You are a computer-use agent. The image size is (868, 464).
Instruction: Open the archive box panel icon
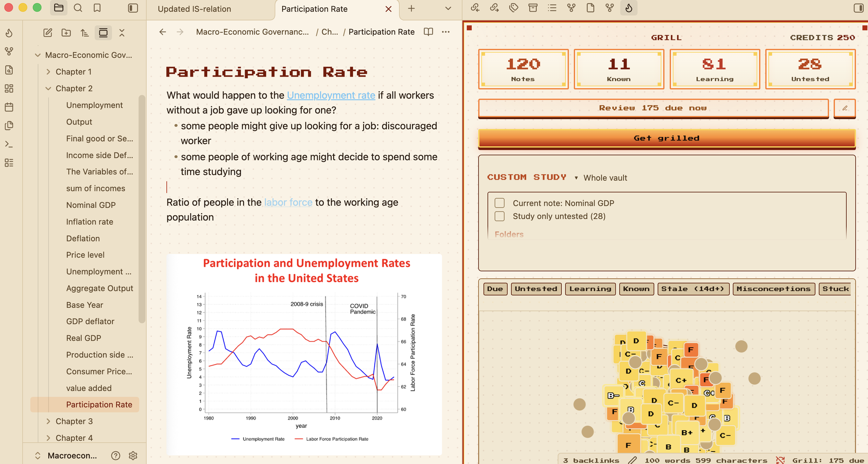(533, 8)
